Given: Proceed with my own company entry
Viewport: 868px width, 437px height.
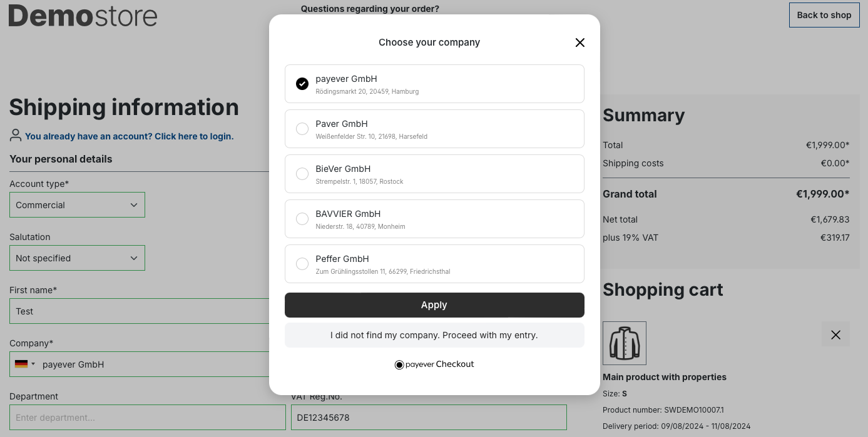Looking at the screenshot, I should [434, 335].
